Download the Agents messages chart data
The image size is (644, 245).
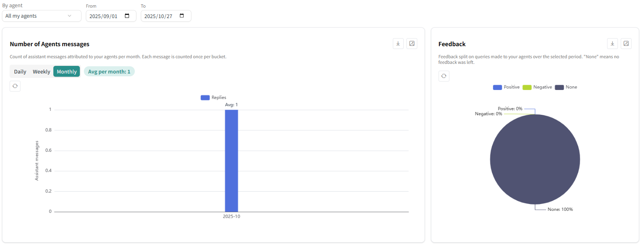coord(398,44)
